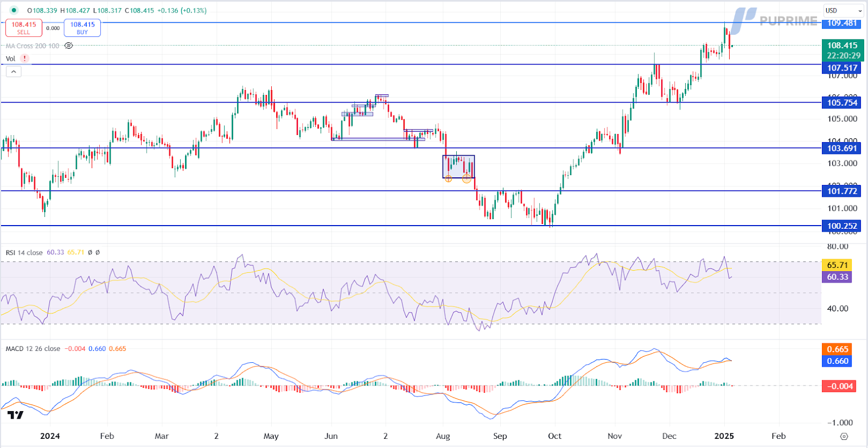This screenshot has width=868, height=448.
Task: Select the 107.517 price level label
Action: [x=841, y=68]
